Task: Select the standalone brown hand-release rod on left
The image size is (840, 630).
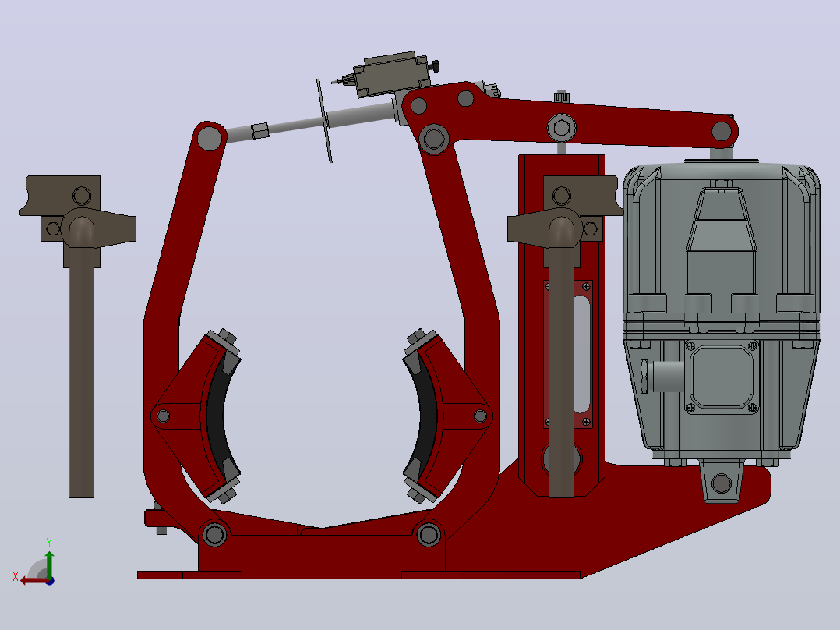Action: (x=81, y=370)
